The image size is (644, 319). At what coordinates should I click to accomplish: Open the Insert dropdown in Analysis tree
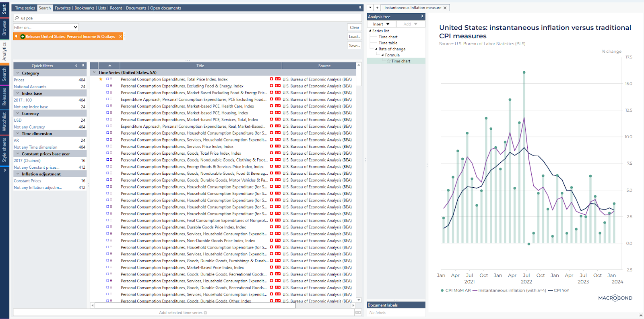(x=381, y=24)
